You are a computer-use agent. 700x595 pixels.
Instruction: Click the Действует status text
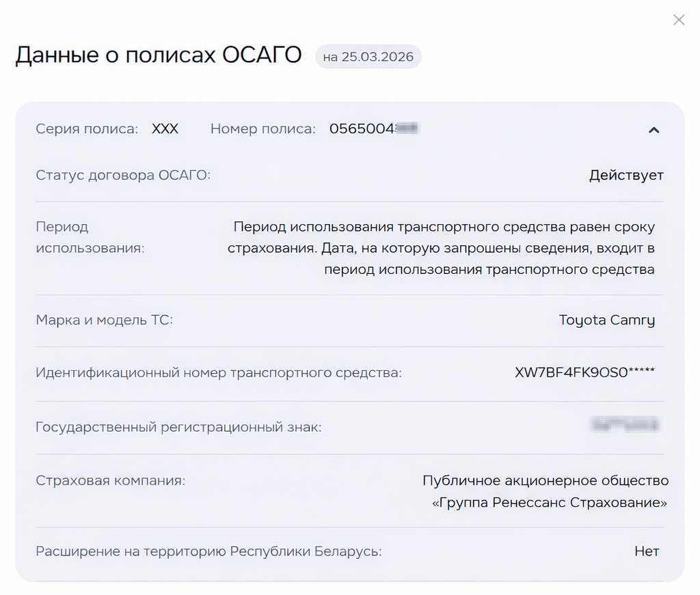click(626, 175)
